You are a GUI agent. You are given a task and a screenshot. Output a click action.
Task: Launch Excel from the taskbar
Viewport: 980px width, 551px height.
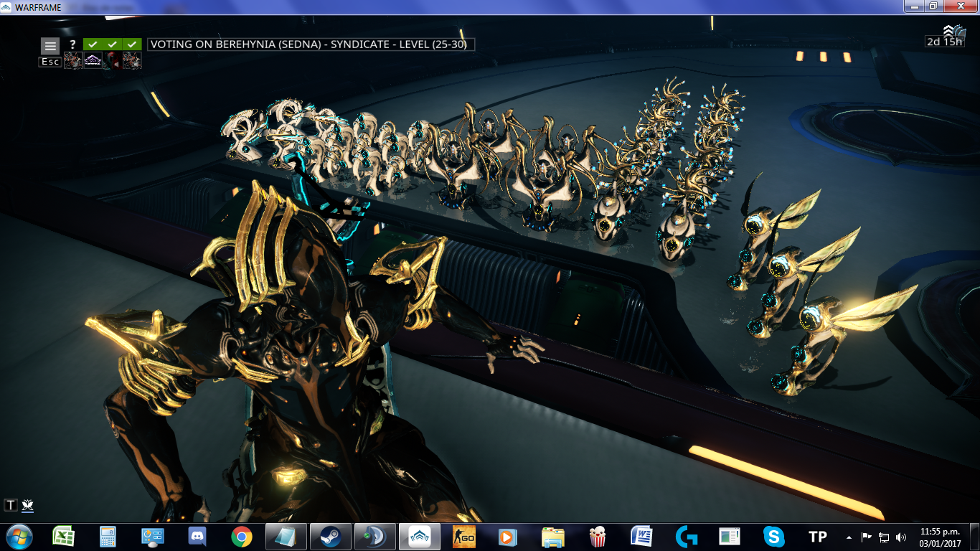(x=64, y=536)
